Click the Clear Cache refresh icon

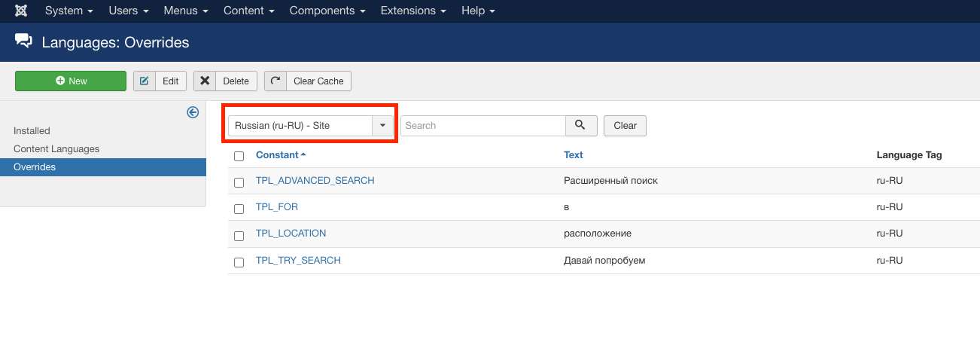pyautogui.click(x=275, y=81)
